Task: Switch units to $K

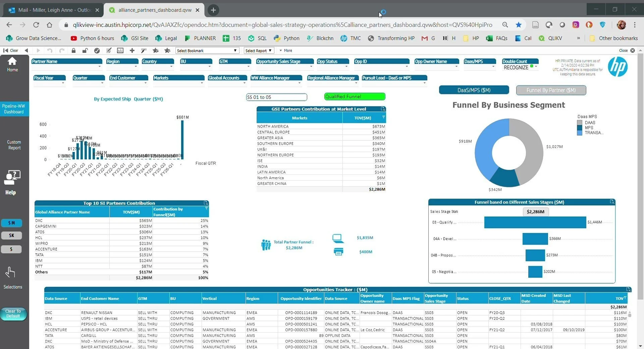Action: coord(11,235)
